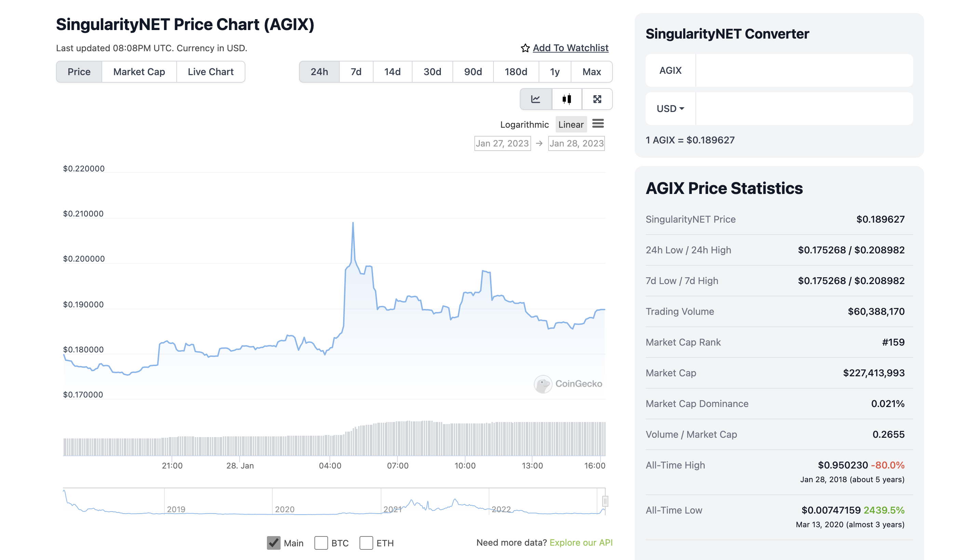Click the range navigator handle at right edge

point(605,501)
